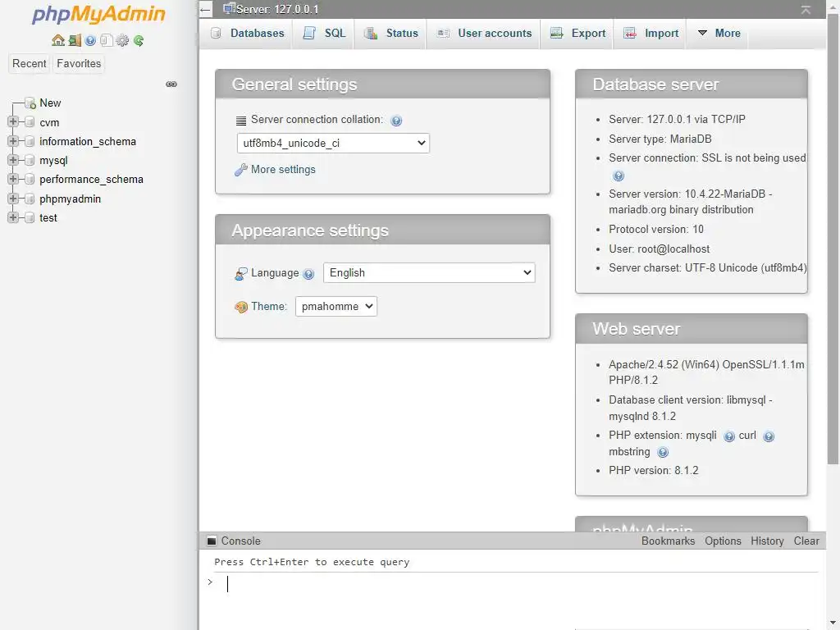
Task: Click the double-chevron collapse icon at top right
Action: point(806,10)
